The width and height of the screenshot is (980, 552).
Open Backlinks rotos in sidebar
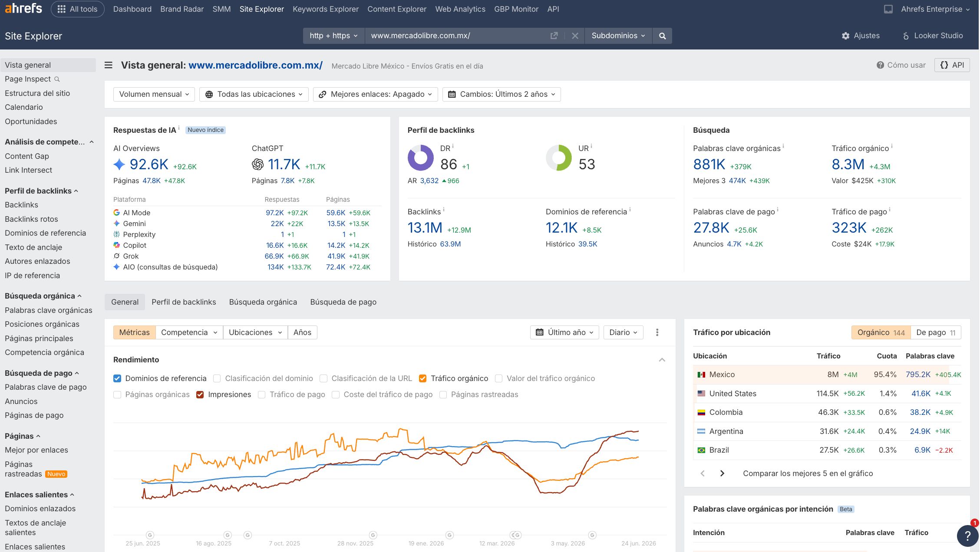31,219
